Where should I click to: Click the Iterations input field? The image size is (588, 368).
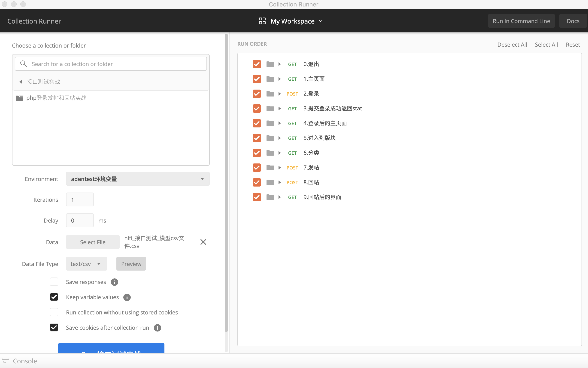pyautogui.click(x=80, y=199)
